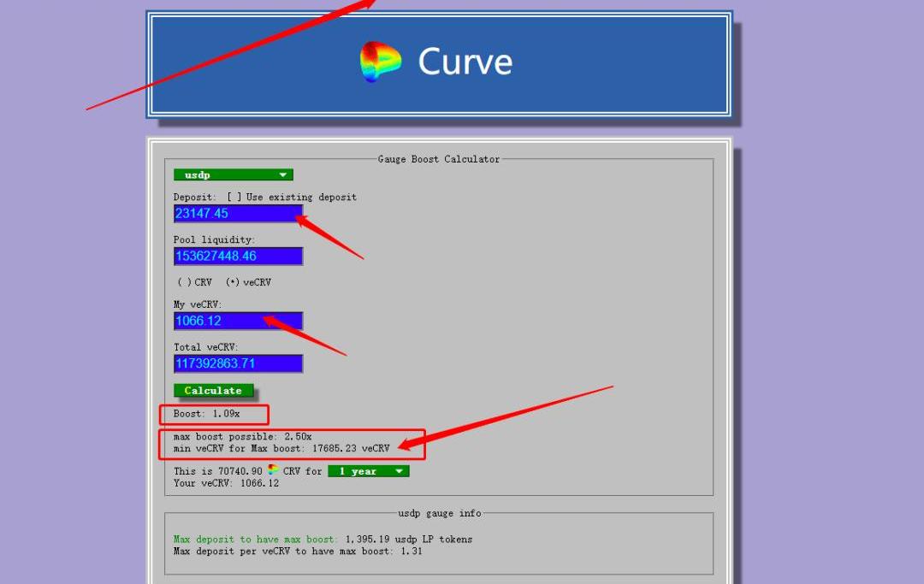
Task: Click the Curve title text in the banner
Action: coord(465,62)
